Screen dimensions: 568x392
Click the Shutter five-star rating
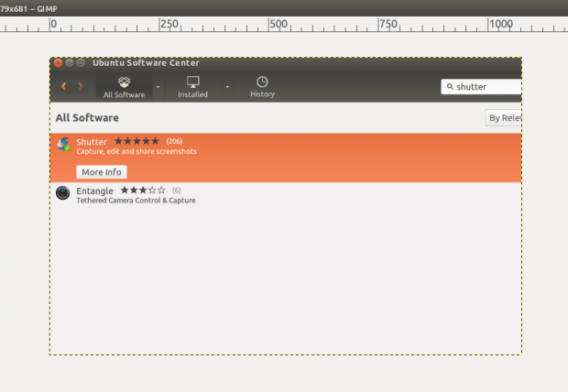click(x=137, y=141)
